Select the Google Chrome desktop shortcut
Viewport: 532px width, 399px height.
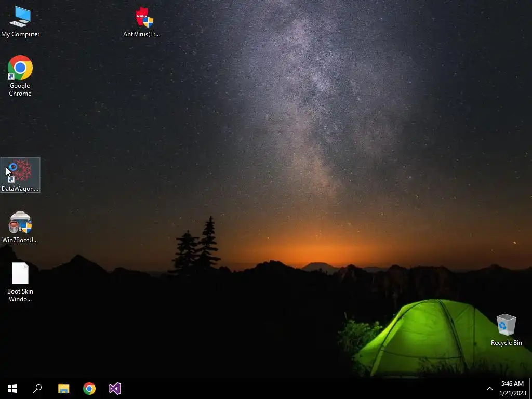[x=20, y=76]
